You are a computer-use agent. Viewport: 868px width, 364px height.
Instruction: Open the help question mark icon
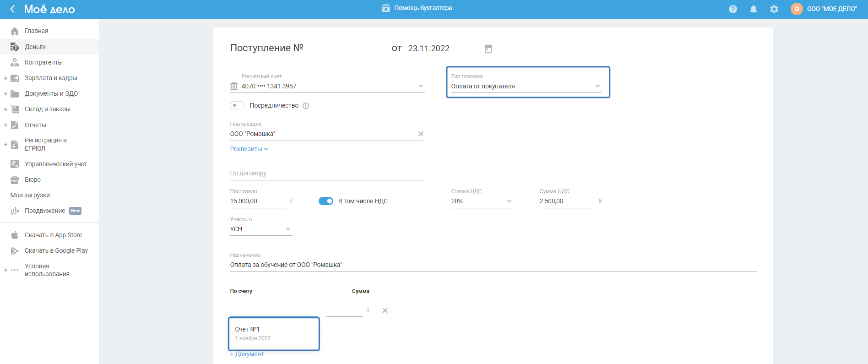[733, 9]
